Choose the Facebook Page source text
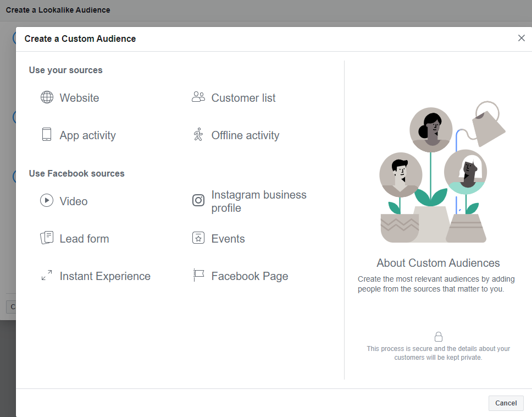 (x=250, y=276)
